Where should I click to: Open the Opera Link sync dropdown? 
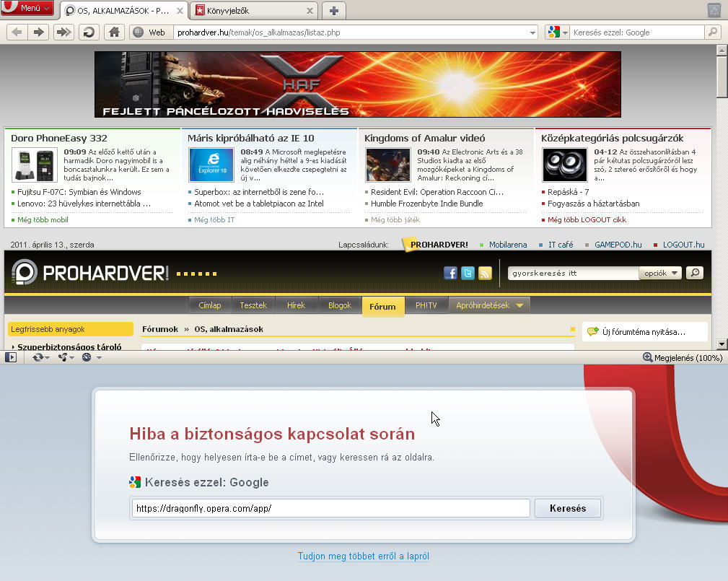point(41,357)
